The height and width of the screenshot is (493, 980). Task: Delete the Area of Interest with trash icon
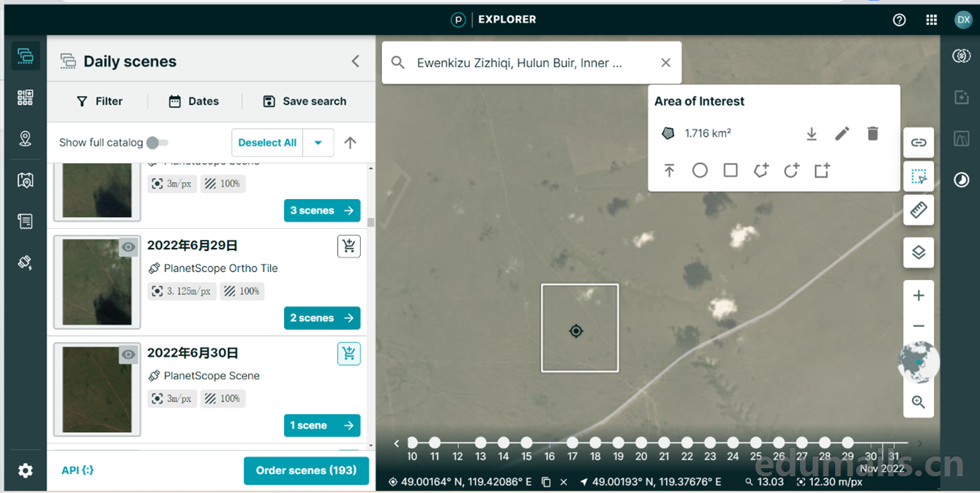[872, 134]
